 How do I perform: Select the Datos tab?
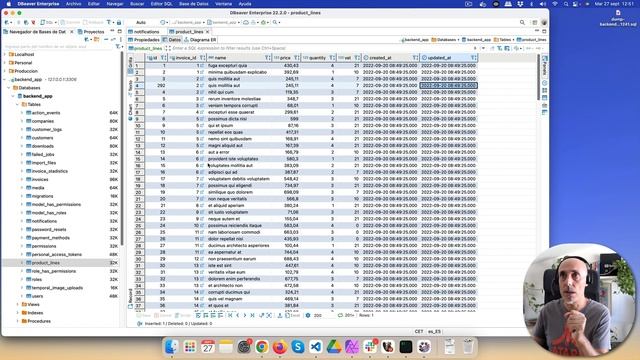(x=172, y=40)
